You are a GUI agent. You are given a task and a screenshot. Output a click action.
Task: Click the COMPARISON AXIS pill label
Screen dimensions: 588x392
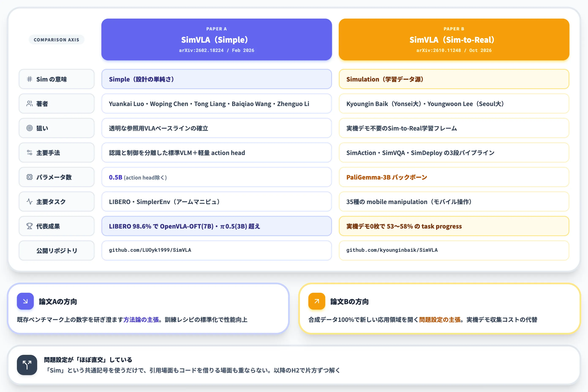(x=57, y=40)
